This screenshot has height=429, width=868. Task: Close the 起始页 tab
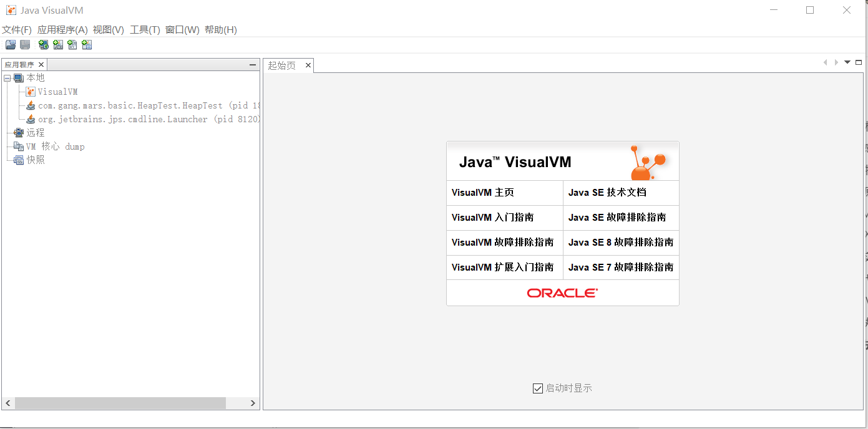(308, 65)
